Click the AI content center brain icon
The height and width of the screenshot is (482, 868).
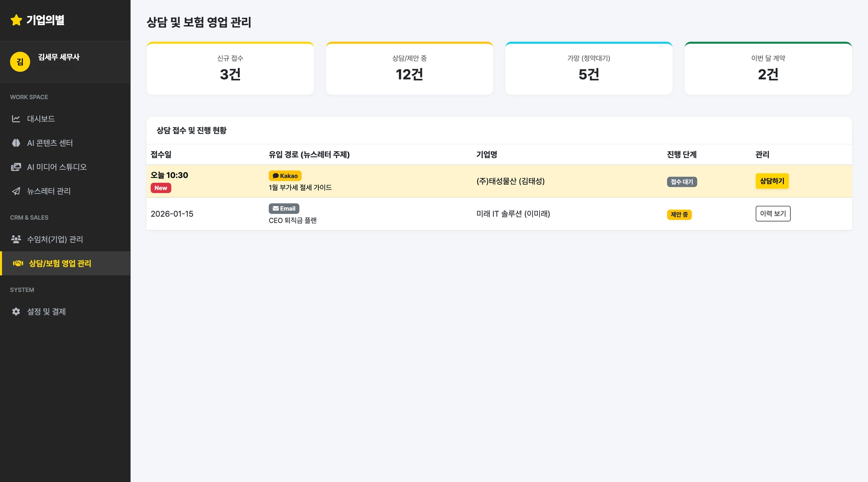tap(16, 143)
